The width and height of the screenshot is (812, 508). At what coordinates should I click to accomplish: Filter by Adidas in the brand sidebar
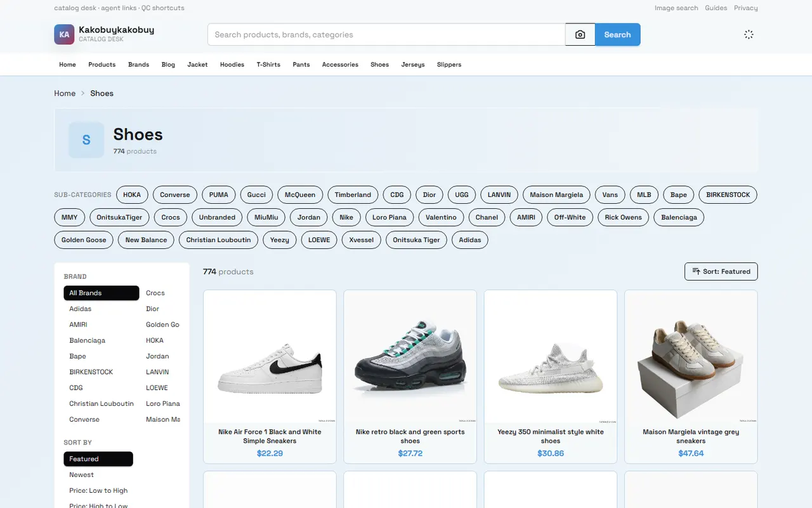point(80,309)
